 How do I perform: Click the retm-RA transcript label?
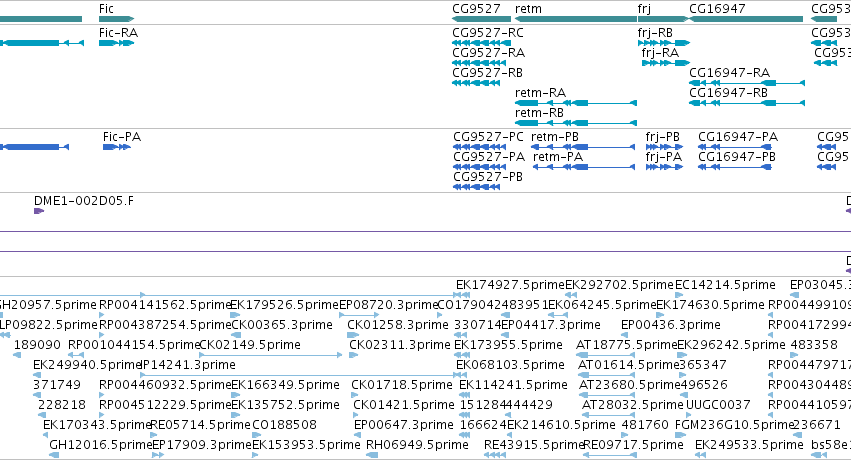click(540, 93)
